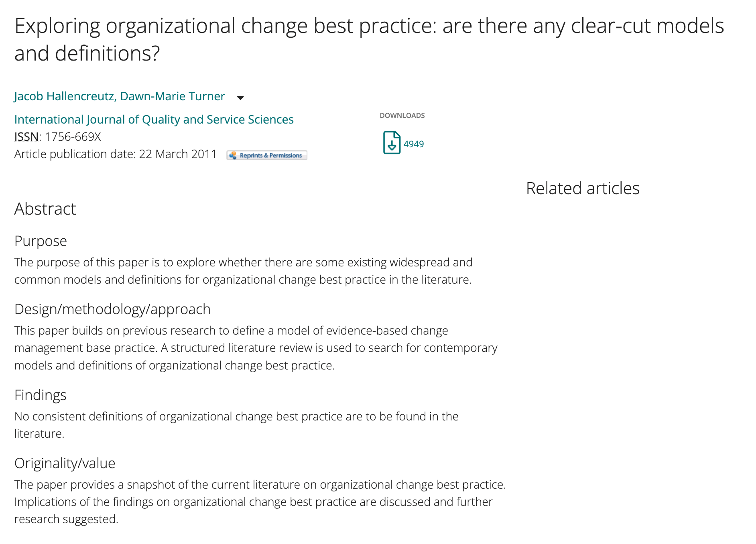This screenshot has width=756, height=544.
Task: Click the underlined ISSN abbreviation
Action: (x=26, y=137)
